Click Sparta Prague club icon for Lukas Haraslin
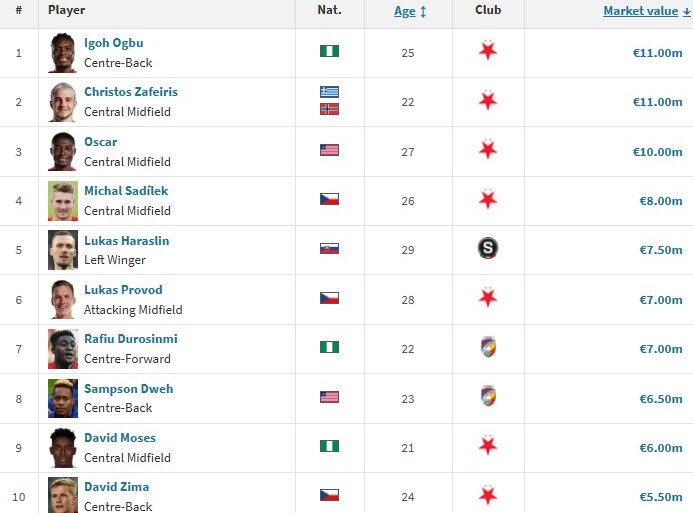The height and width of the screenshot is (513, 693). 488,249
